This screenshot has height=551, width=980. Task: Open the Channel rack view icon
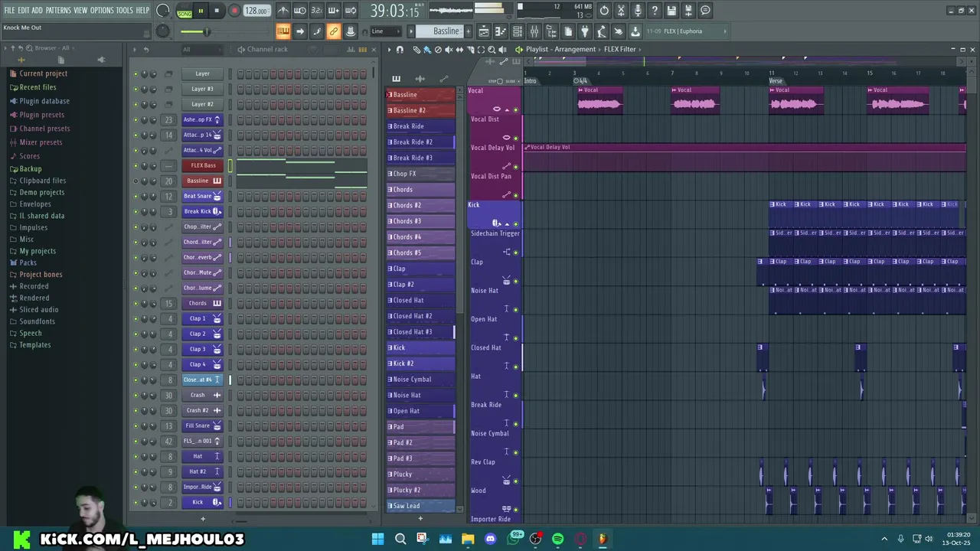tap(517, 31)
